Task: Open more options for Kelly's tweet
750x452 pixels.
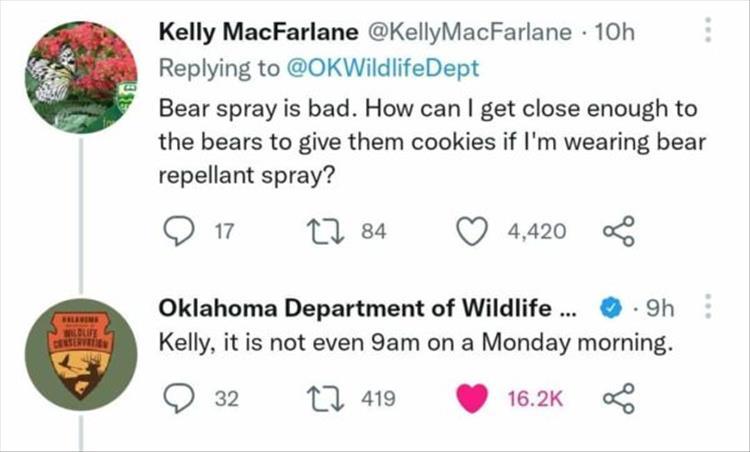Action: 710,32
